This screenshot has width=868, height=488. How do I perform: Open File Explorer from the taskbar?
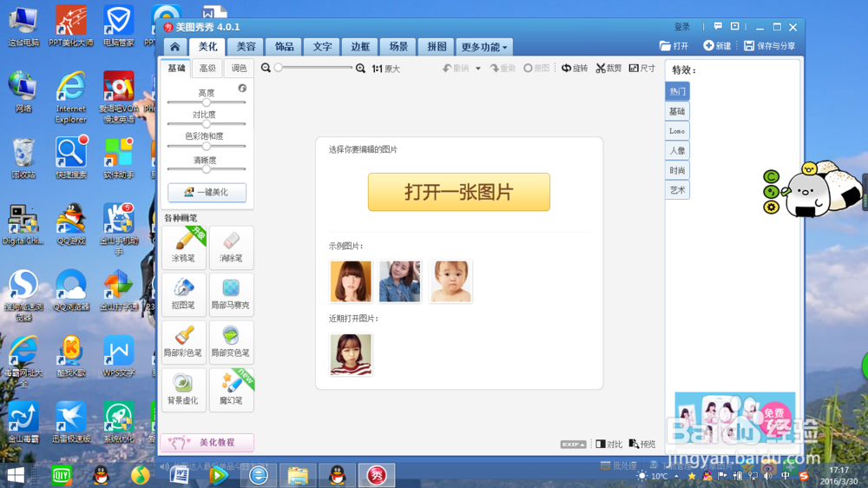pos(297,475)
